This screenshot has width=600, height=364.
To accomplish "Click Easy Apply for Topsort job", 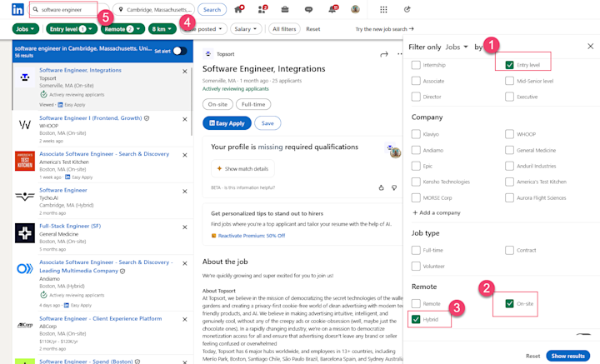I will [227, 123].
